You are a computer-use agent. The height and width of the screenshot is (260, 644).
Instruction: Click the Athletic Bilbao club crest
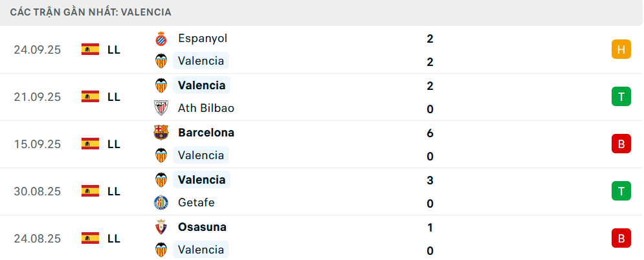point(161,108)
